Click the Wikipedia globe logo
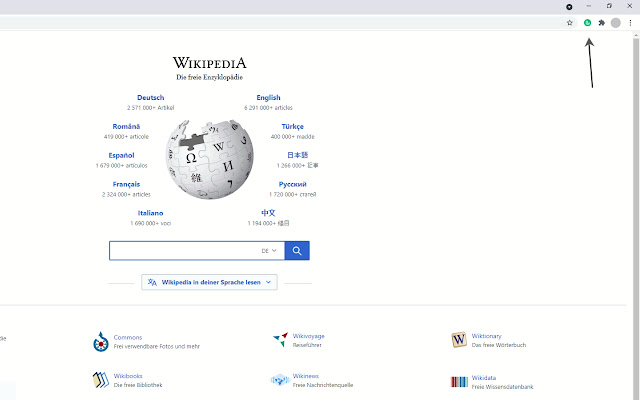 click(x=209, y=160)
